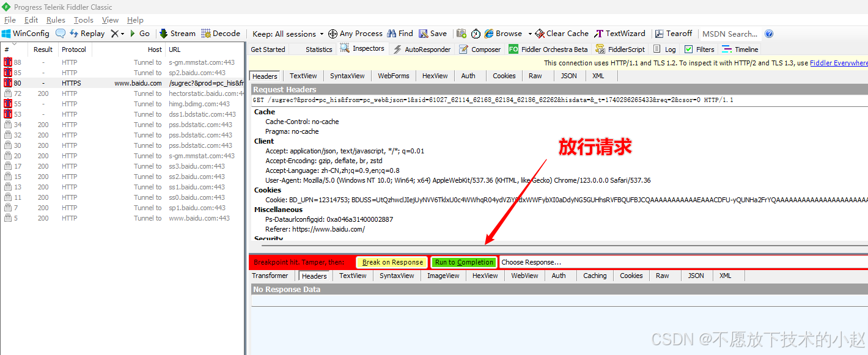Click the MSDN Search input field

tap(730, 34)
